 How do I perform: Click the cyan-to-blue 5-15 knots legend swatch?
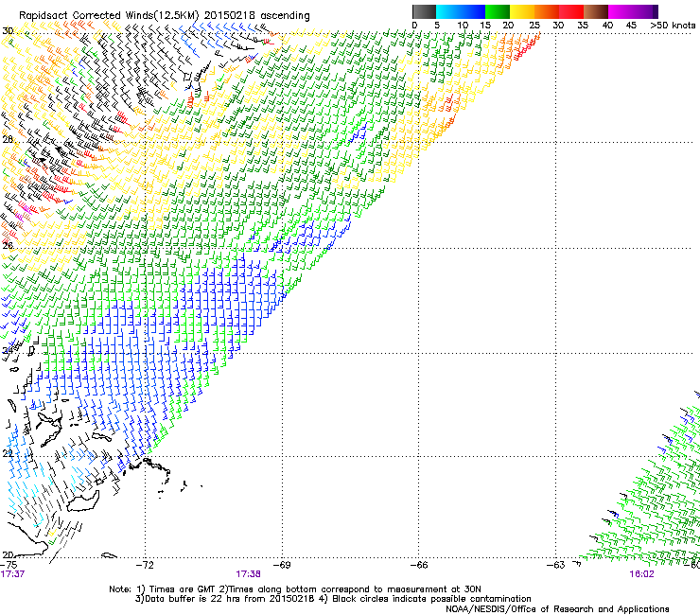[x=461, y=11]
